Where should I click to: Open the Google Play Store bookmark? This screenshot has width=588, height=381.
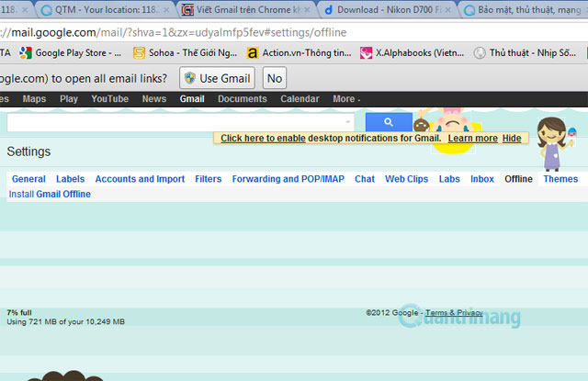(71, 53)
